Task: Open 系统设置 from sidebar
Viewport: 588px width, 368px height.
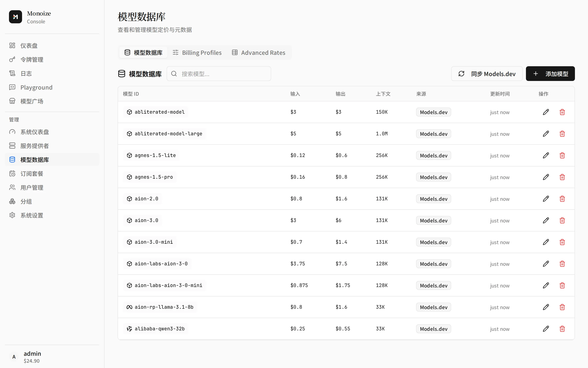Action: coord(52,215)
